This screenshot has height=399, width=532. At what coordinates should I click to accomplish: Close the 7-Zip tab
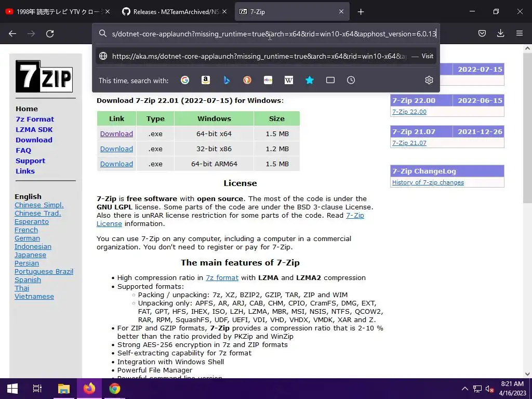(341, 11)
